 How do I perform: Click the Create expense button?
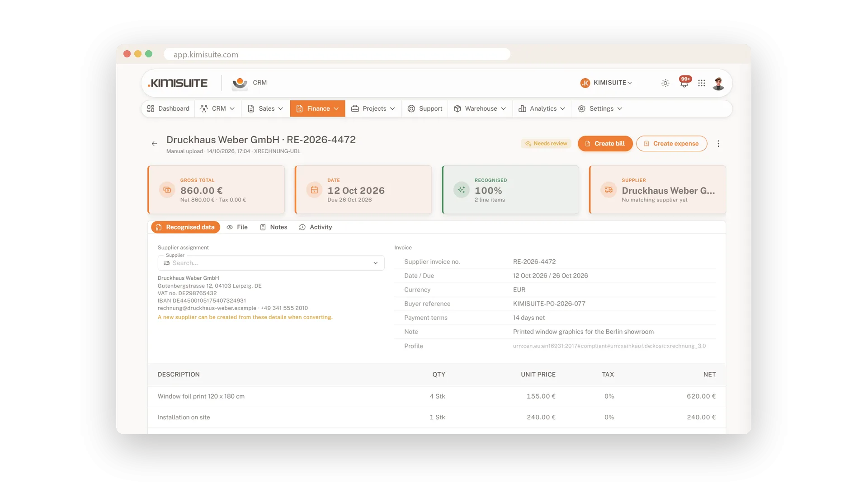point(671,144)
